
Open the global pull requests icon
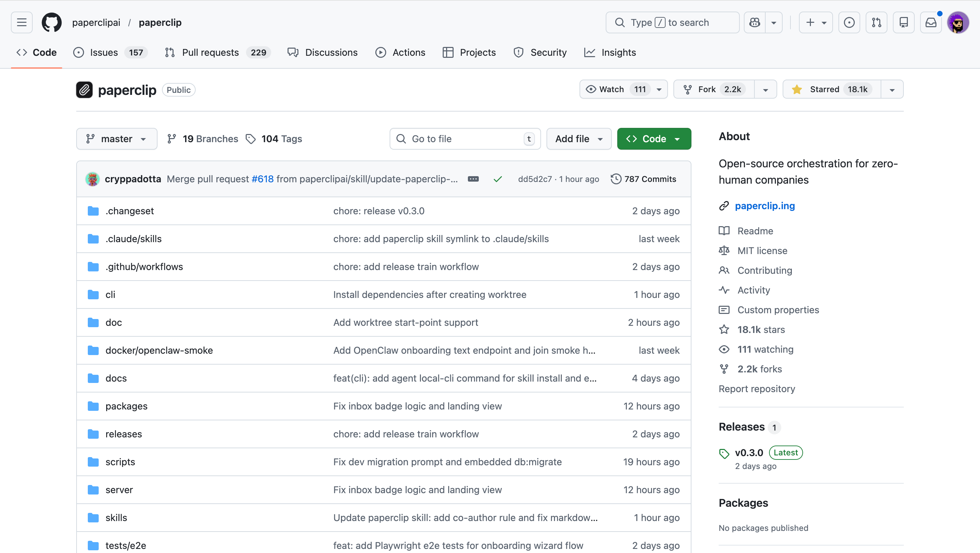876,22
